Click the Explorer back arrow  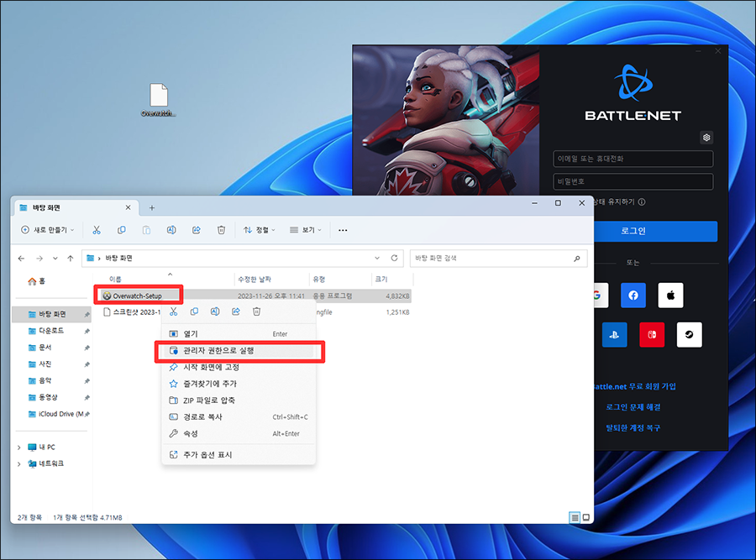(x=21, y=259)
